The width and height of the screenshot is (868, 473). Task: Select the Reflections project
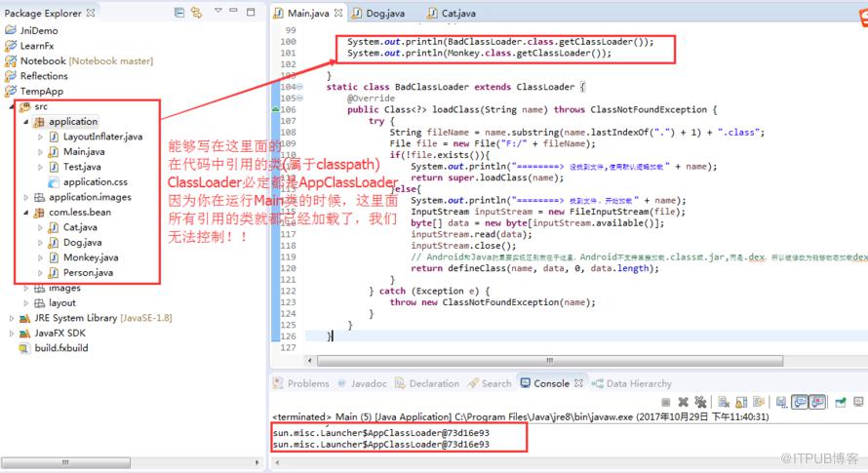[36, 76]
